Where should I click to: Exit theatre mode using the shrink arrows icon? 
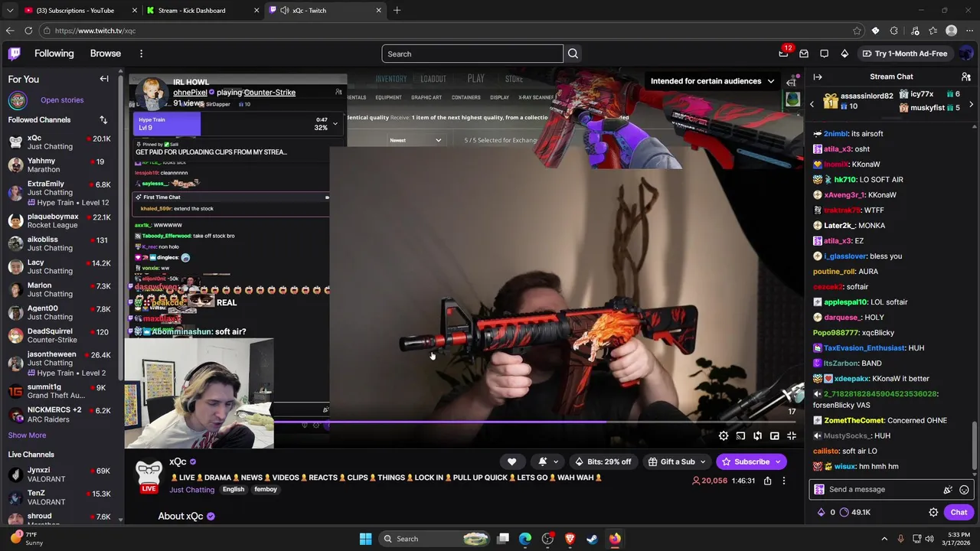[x=792, y=435]
